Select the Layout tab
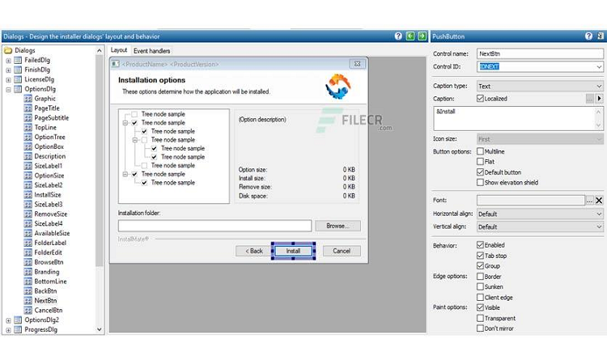 (x=119, y=51)
